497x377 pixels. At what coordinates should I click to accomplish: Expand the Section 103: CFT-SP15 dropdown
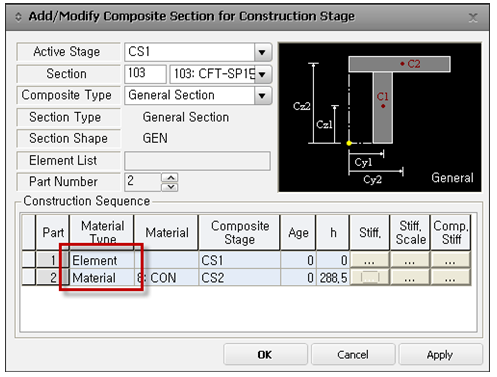click(262, 74)
